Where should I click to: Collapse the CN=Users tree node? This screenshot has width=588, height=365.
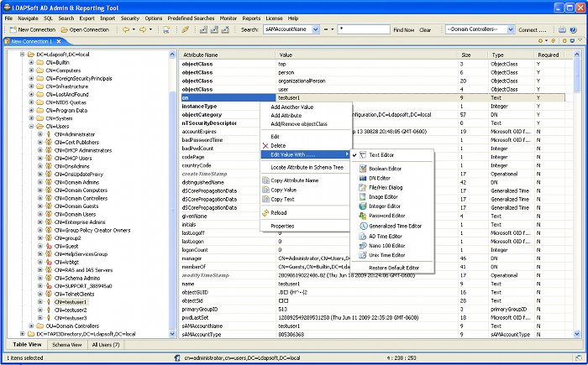[x=31, y=126]
